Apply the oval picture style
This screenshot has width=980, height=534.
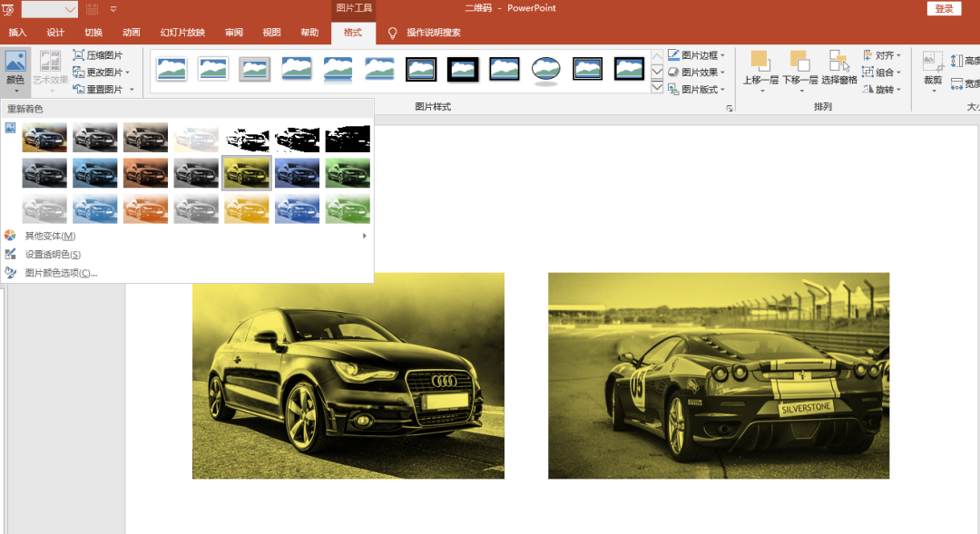545,70
